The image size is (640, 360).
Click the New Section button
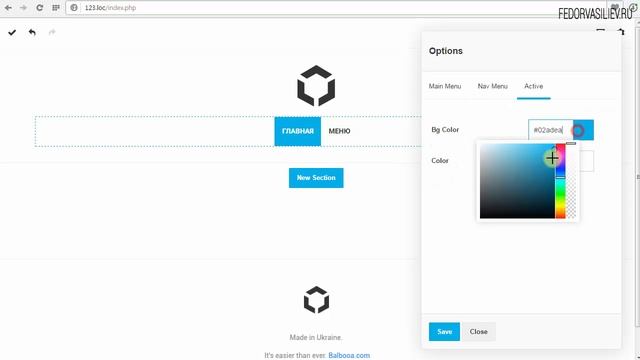coord(316,178)
